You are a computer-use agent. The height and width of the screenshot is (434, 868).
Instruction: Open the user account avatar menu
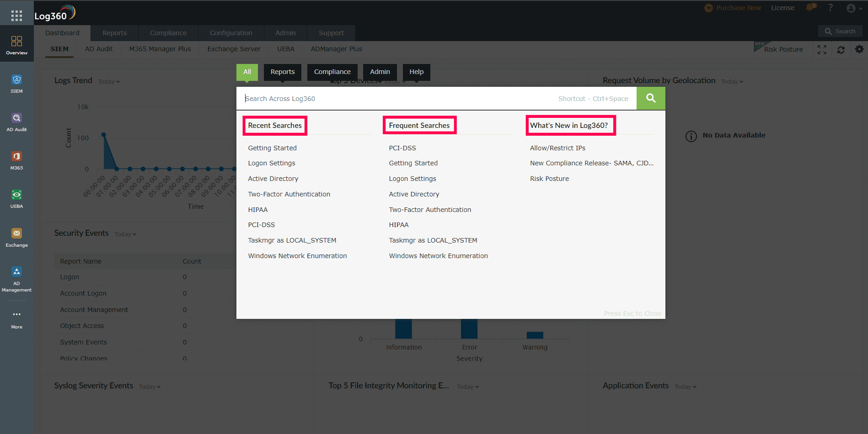point(853,8)
